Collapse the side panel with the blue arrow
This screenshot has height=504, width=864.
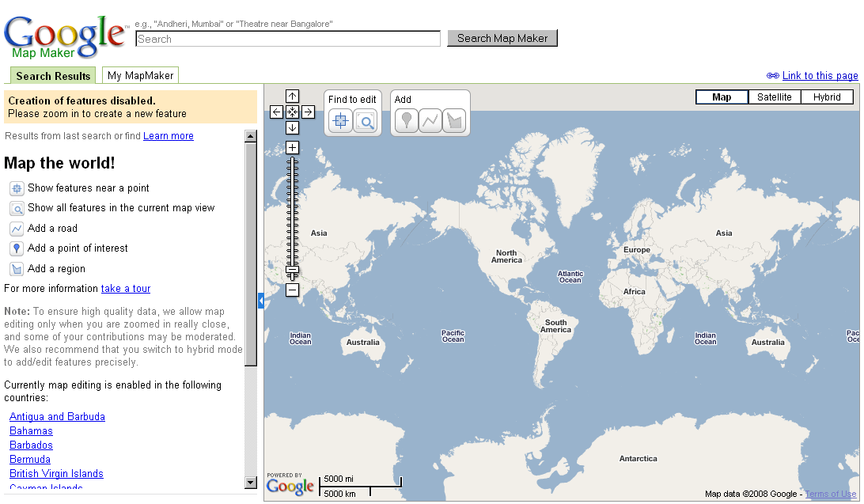coord(260,301)
